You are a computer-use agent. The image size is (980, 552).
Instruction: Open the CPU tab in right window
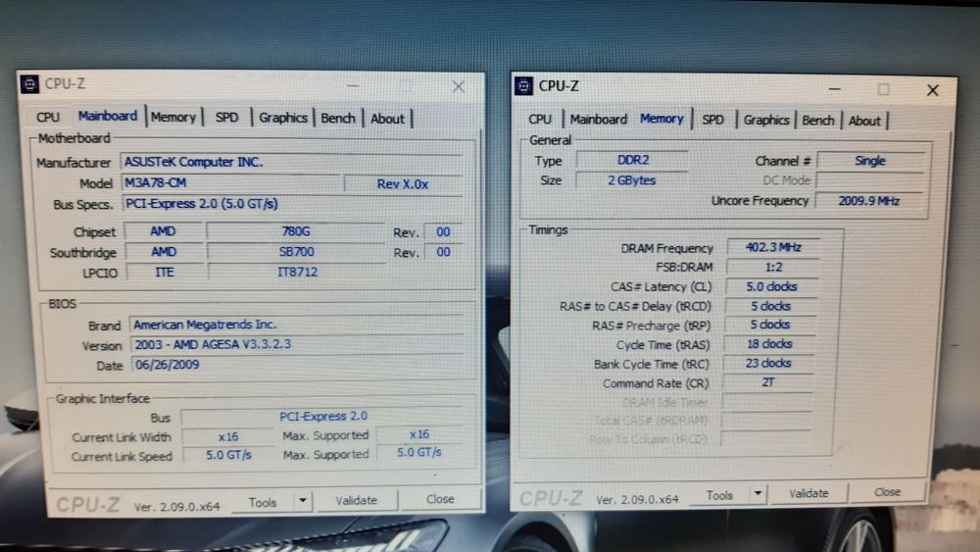(540, 119)
